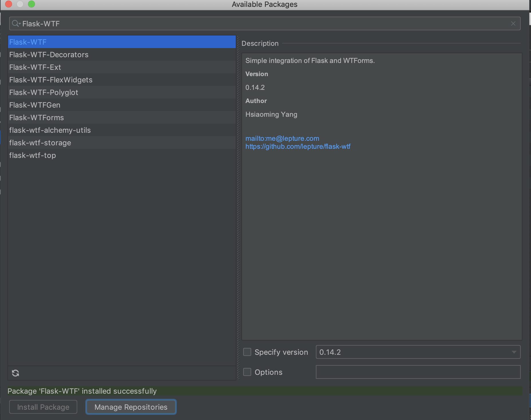Click into the Flask-WTF search field
Screen dimensions: 531x420
point(265,23)
